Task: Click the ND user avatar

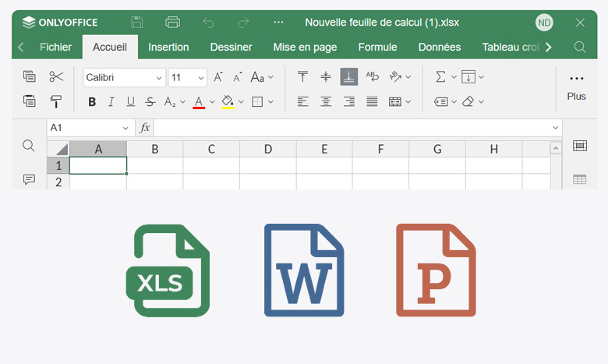Action: pyautogui.click(x=544, y=23)
